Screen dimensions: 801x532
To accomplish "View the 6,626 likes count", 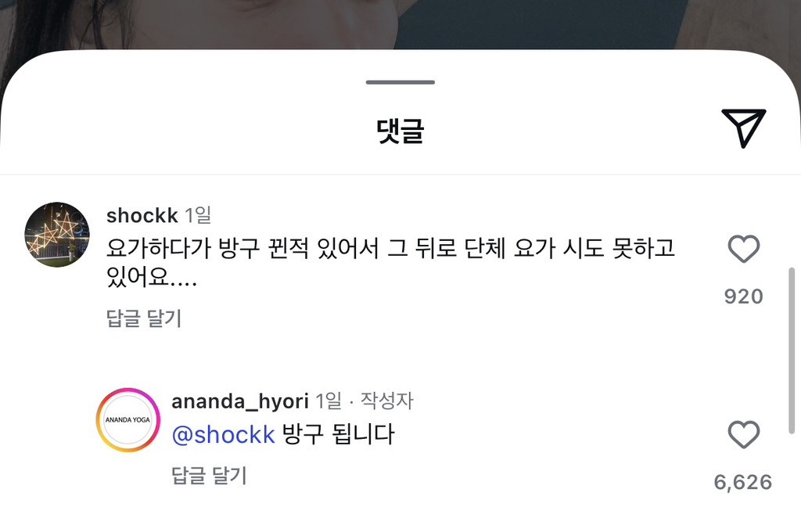I will (x=743, y=483).
